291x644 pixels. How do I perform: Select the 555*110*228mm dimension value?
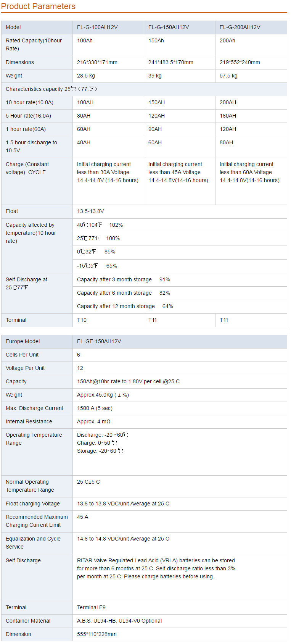click(x=97, y=634)
